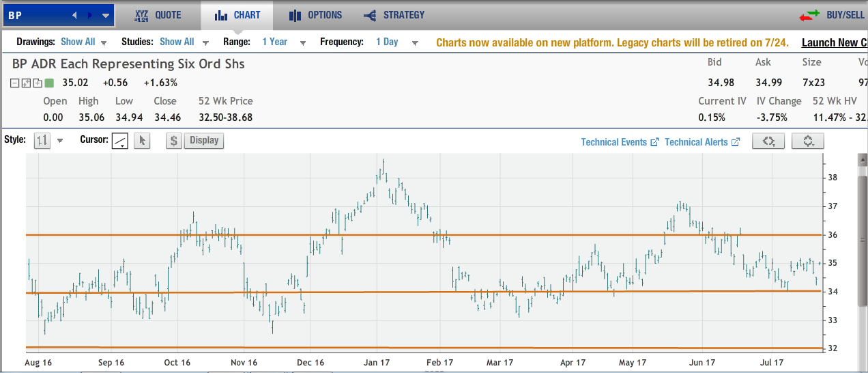The height and width of the screenshot is (373, 868).
Task: Click the IV Change value -3.75%
Action: tap(772, 118)
